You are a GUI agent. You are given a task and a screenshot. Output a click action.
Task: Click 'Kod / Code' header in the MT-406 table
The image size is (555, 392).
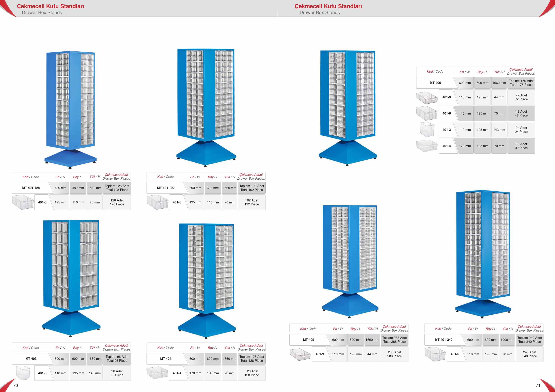point(435,72)
